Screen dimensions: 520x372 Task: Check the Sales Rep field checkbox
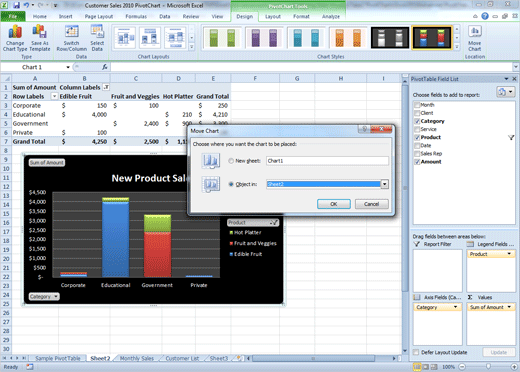coord(417,153)
